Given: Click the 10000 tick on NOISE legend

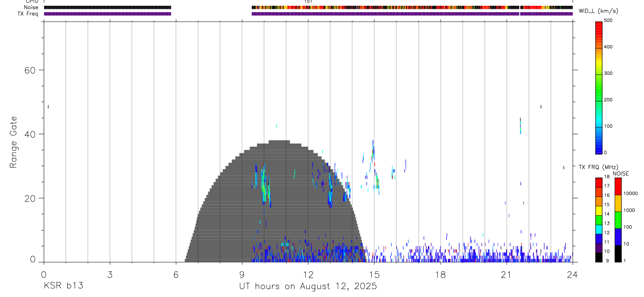Looking at the screenshot, I should click(630, 193).
